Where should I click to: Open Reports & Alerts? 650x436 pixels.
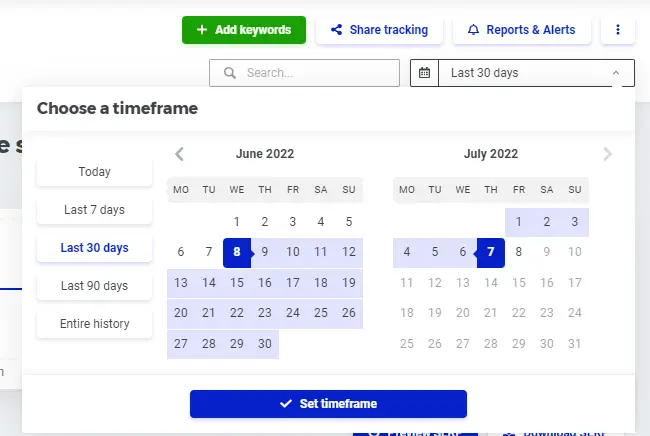tap(521, 30)
